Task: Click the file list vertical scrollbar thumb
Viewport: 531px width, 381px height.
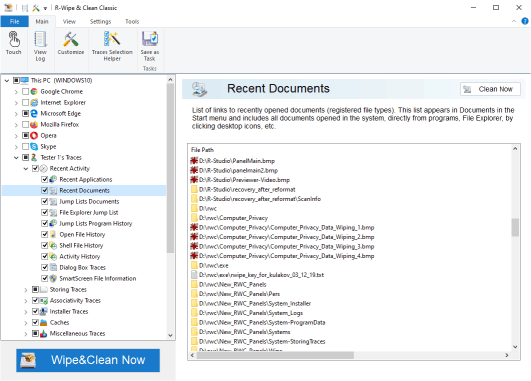Action: [515, 227]
